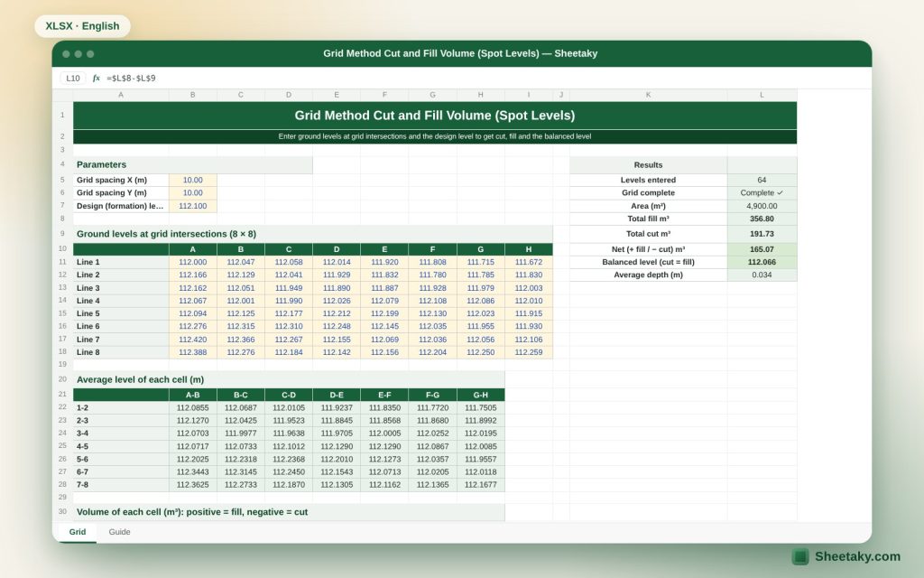The width and height of the screenshot is (924, 578).
Task: Click Line 8 column H value 112.259
Action: pos(529,352)
